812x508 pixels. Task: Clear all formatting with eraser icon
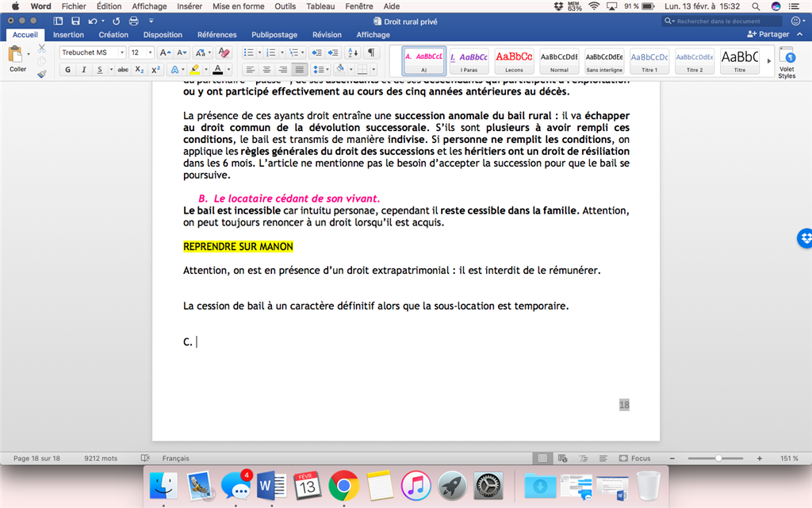[x=224, y=52]
